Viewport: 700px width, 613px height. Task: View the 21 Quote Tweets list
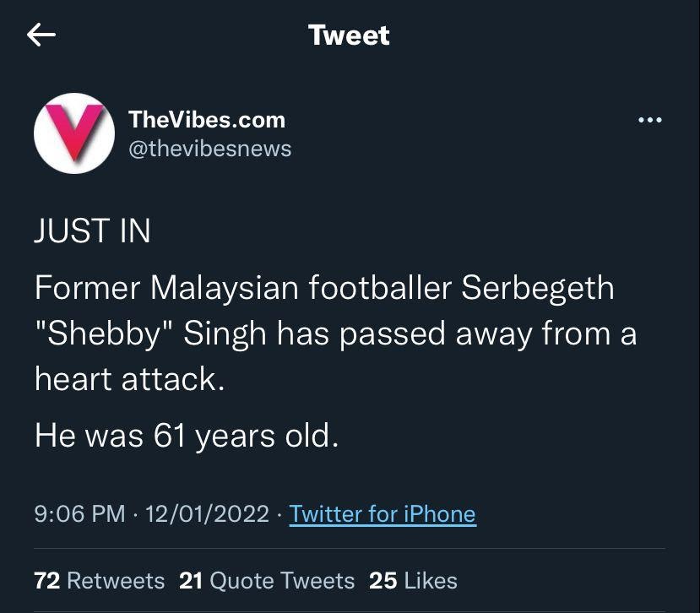click(267, 581)
